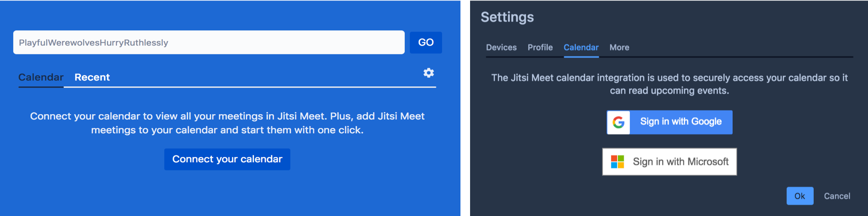Click the calendar integration description in Settings

[x=669, y=84]
